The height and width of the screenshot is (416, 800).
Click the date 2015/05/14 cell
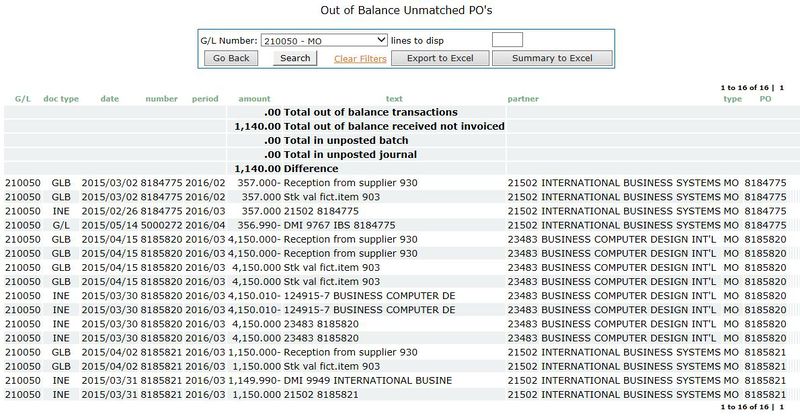(110, 225)
